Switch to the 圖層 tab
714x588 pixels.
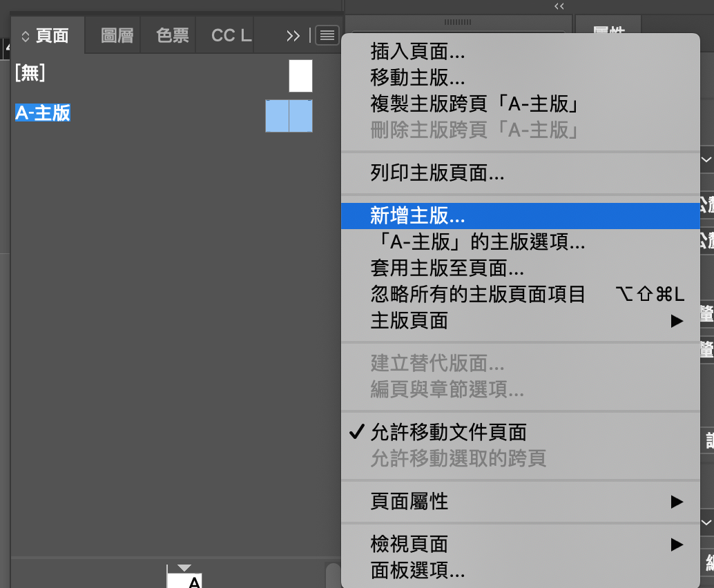click(x=117, y=36)
